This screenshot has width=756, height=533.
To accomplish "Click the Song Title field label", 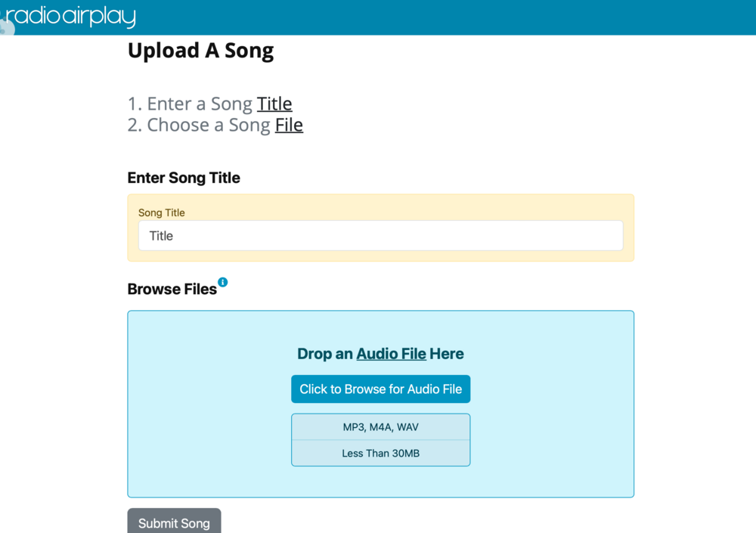I will click(x=162, y=212).
